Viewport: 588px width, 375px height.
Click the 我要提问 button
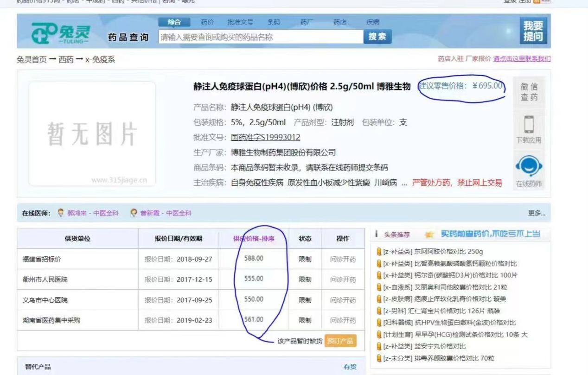(x=533, y=31)
